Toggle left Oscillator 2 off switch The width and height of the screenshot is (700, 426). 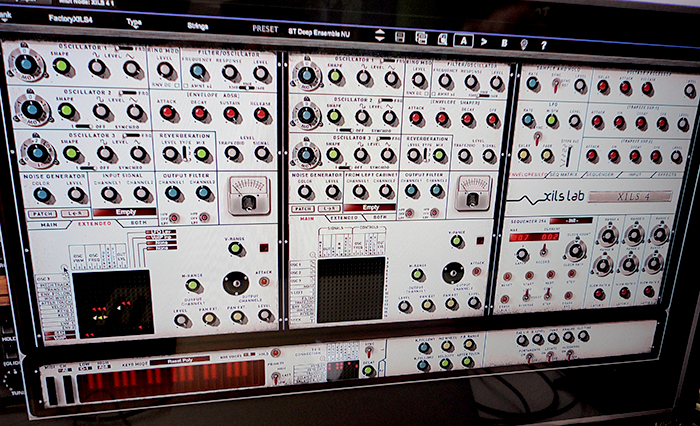[x=86, y=127]
